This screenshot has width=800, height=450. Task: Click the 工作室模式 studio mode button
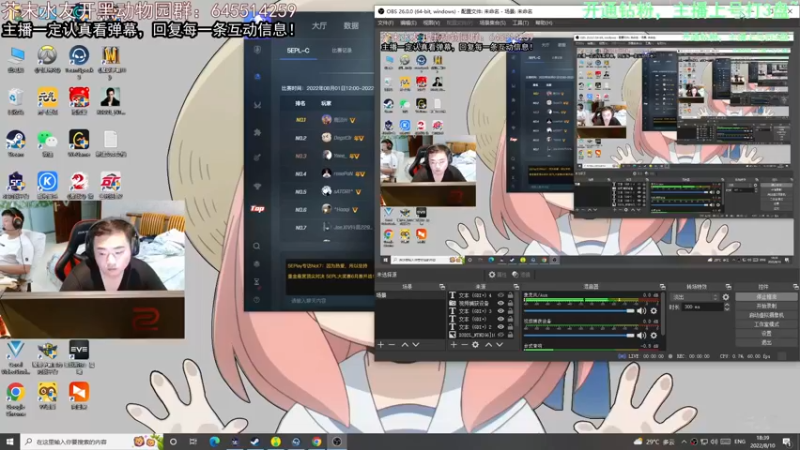(766, 324)
